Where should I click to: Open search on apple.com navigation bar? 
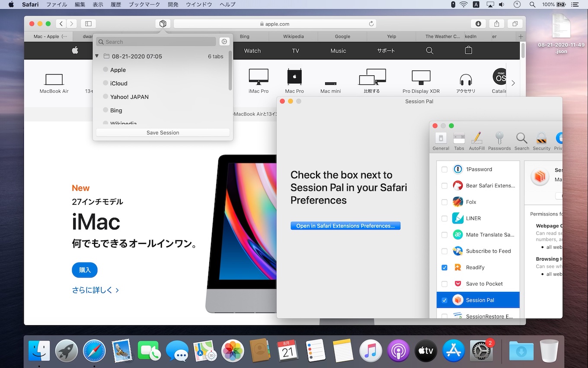(x=429, y=51)
